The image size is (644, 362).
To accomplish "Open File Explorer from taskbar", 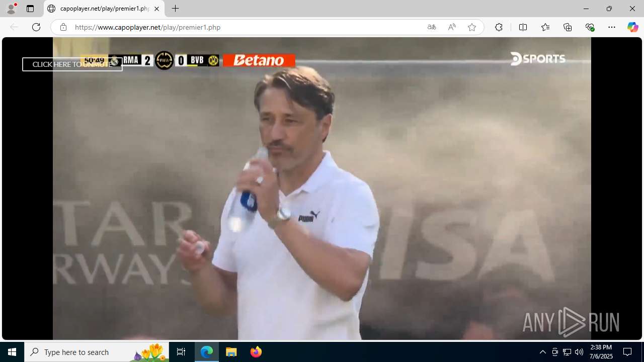I will tap(231, 352).
